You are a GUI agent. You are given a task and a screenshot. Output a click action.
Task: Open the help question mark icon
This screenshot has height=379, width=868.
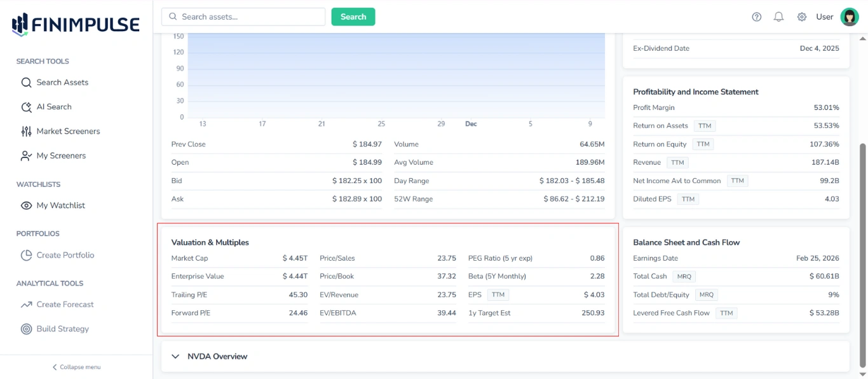756,17
